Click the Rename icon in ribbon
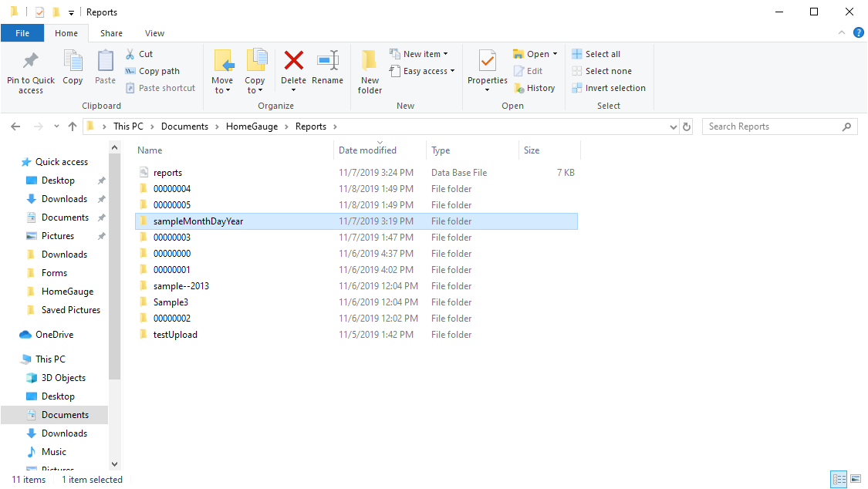This screenshot has height=489, width=868. tap(327, 61)
